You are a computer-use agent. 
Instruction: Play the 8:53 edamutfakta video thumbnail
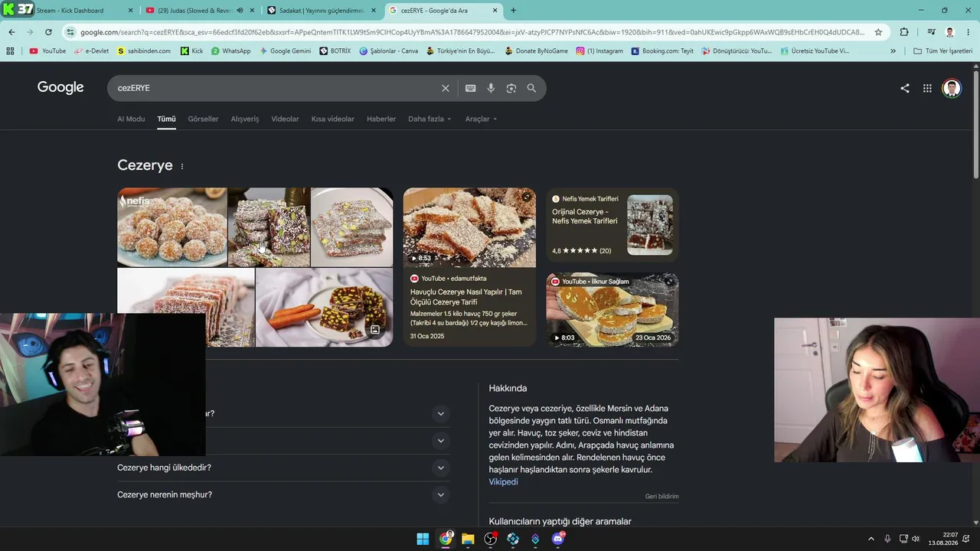[x=469, y=227]
